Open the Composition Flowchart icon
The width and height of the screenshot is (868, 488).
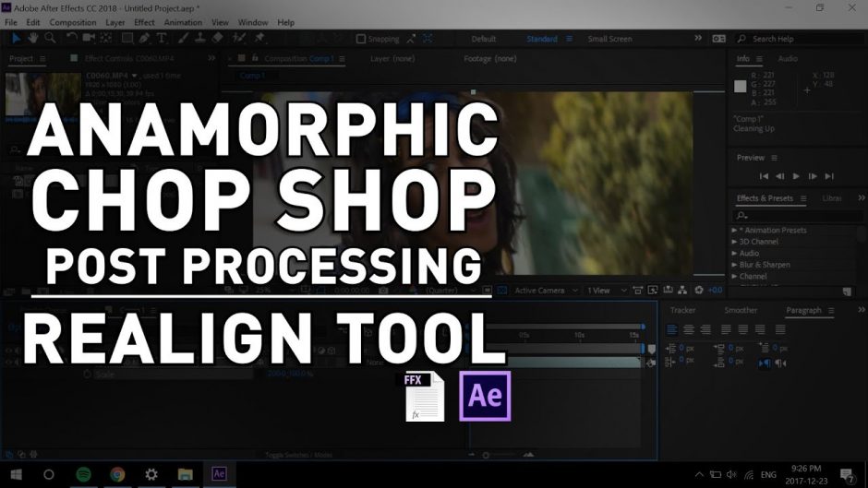(x=682, y=290)
